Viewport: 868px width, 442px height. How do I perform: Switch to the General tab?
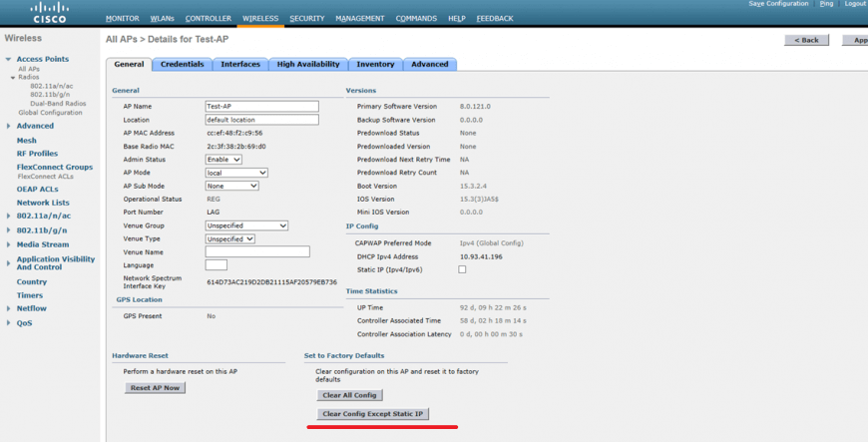click(x=129, y=64)
